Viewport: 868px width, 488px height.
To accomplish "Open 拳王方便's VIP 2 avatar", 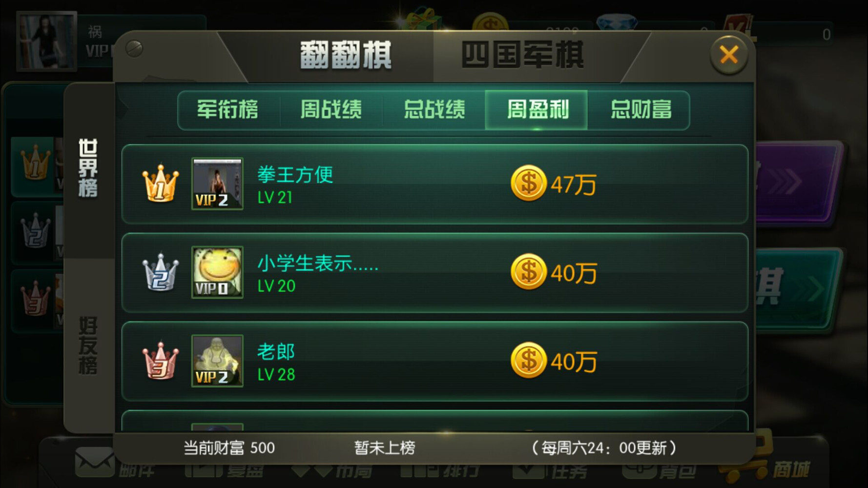I will pyautogui.click(x=217, y=184).
